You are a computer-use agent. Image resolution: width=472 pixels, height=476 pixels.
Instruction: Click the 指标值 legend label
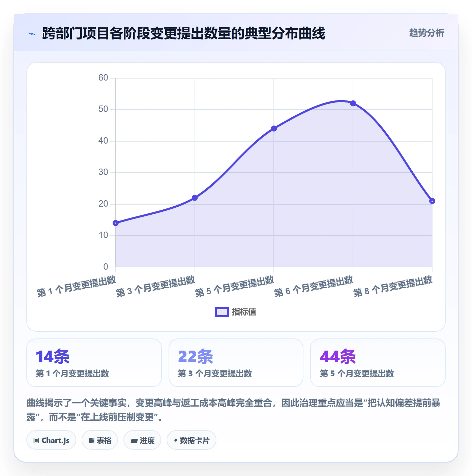[x=244, y=312]
